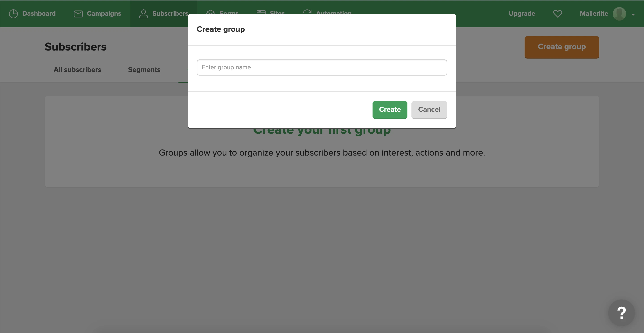
Task: Open the Subscribers menu item
Action: pos(170,14)
